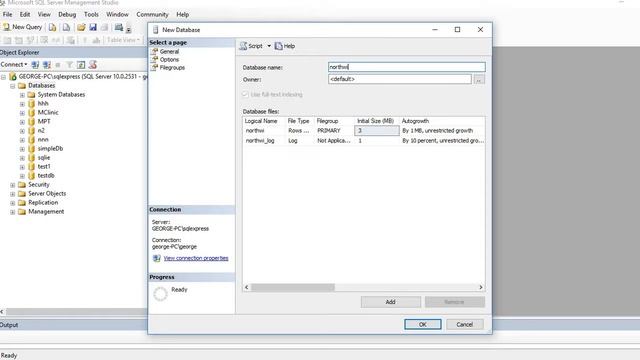Expand the Server Objects folder node

(13, 194)
